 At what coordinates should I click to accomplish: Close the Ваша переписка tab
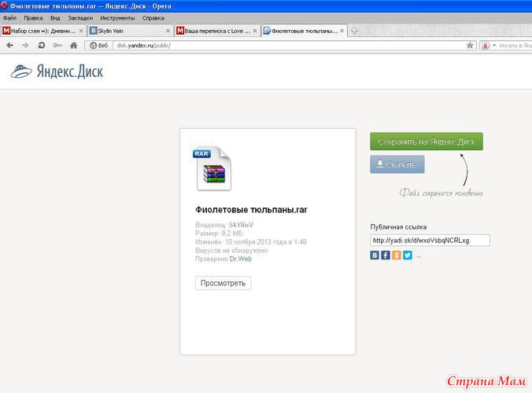(x=255, y=31)
